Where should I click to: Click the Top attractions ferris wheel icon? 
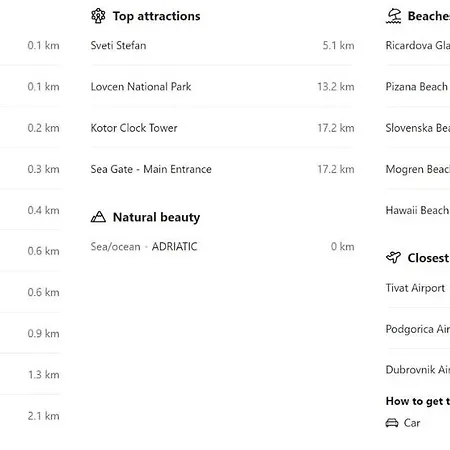click(98, 16)
